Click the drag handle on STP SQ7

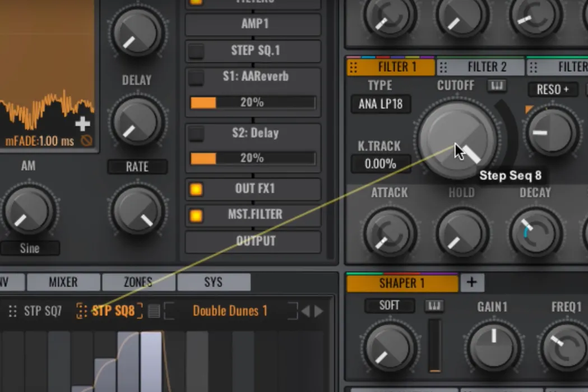coord(12,311)
